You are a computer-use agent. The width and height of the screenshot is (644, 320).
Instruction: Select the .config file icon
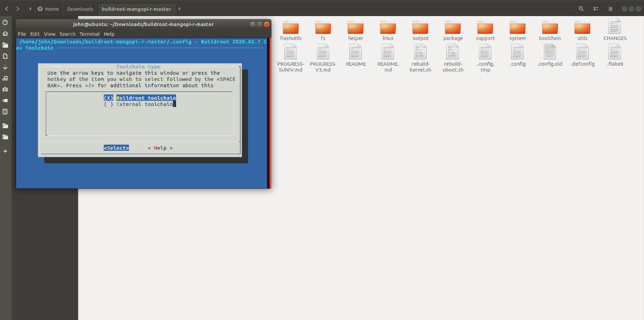click(x=517, y=52)
